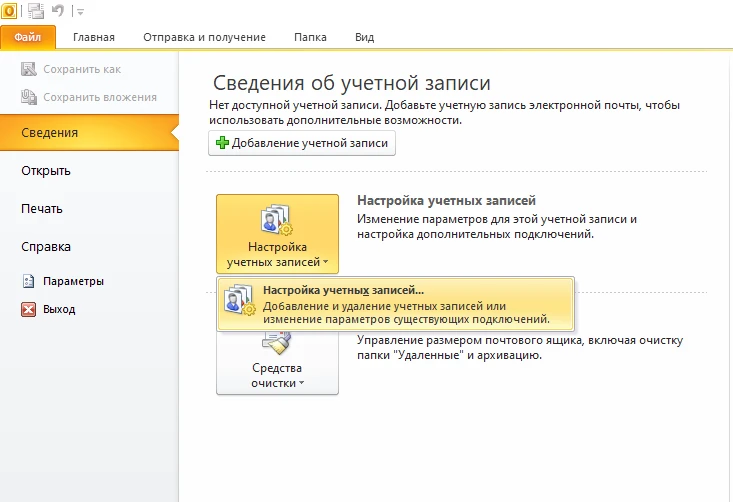Screen dimensions: 733x502
Task: Click the Сохранить как label
Action: (x=82, y=69)
